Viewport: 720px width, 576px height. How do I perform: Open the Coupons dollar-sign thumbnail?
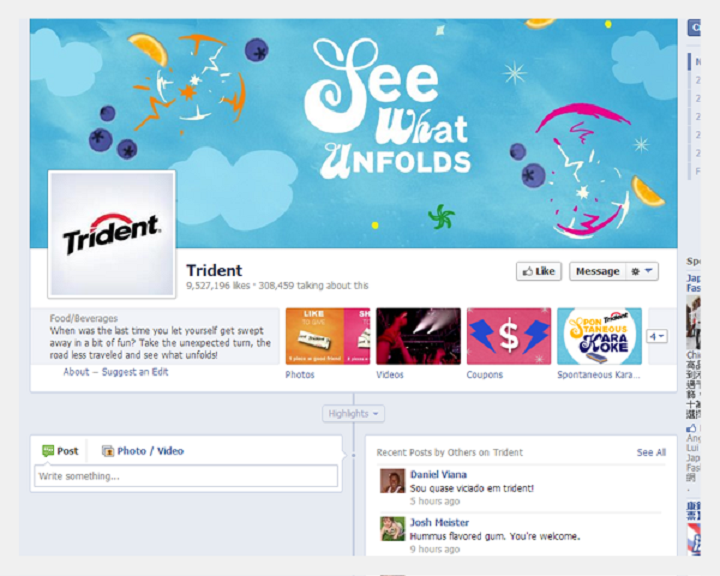(509, 336)
